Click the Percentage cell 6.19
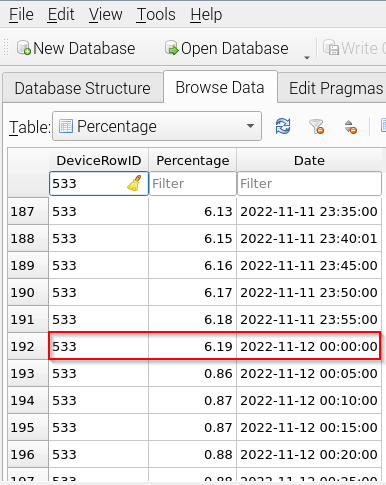 pos(193,346)
